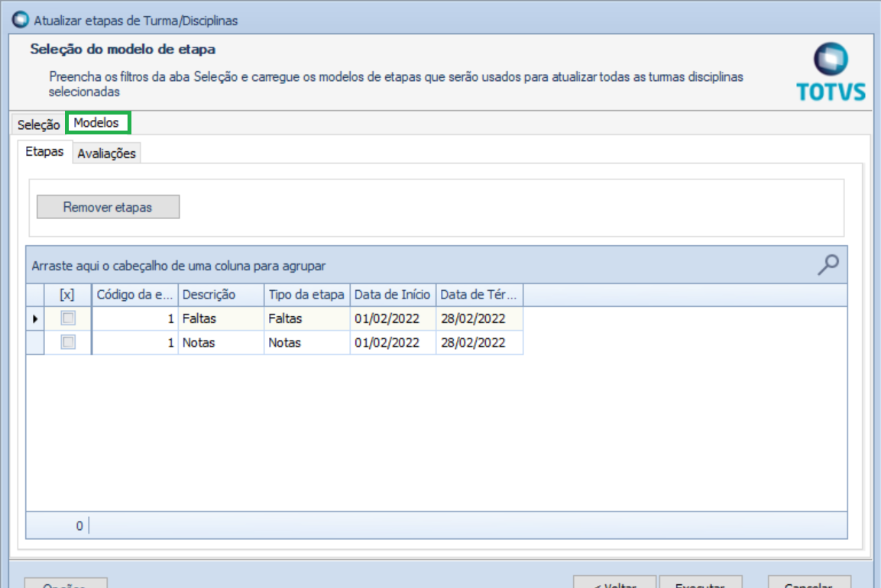Image resolution: width=881 pixels, height=588 pixels.
Task: Click the 28/02/2022 date in the Faltas row
Action: point(479,318)
